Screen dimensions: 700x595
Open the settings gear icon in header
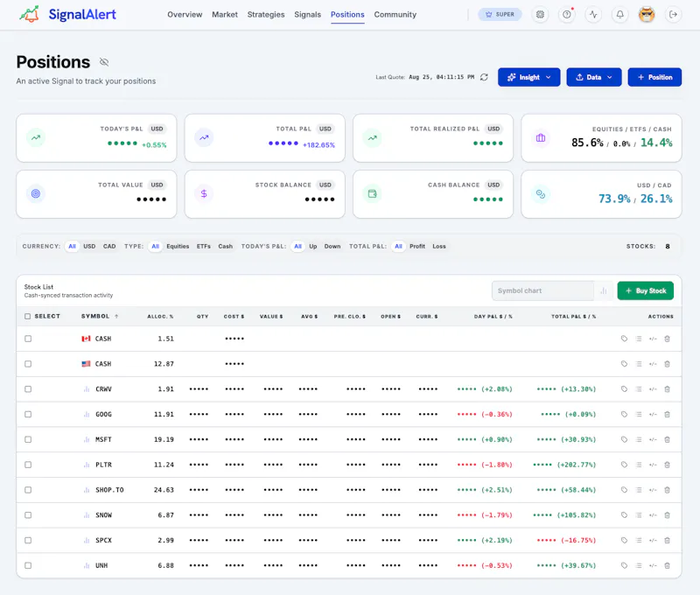click(x=540, y=14)
